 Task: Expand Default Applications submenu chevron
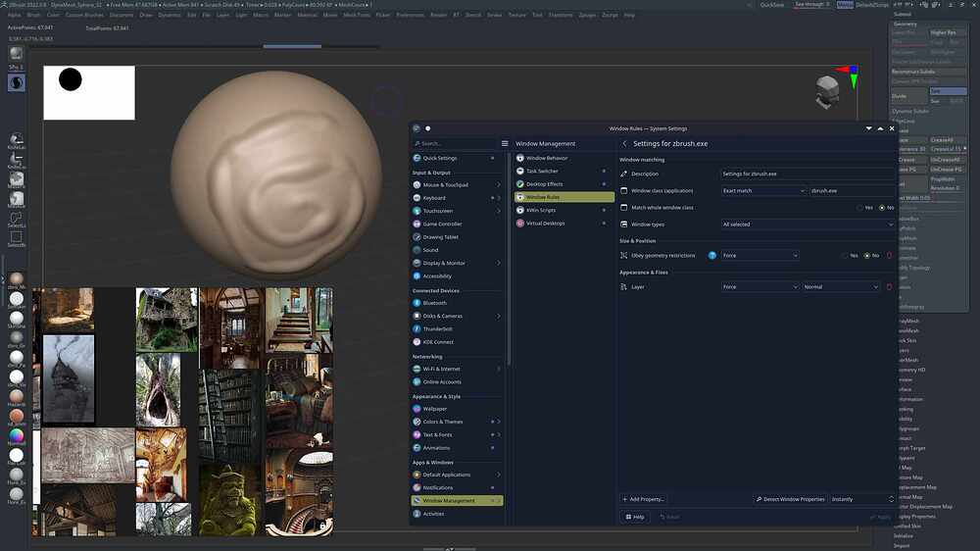[x=499, y=475]
